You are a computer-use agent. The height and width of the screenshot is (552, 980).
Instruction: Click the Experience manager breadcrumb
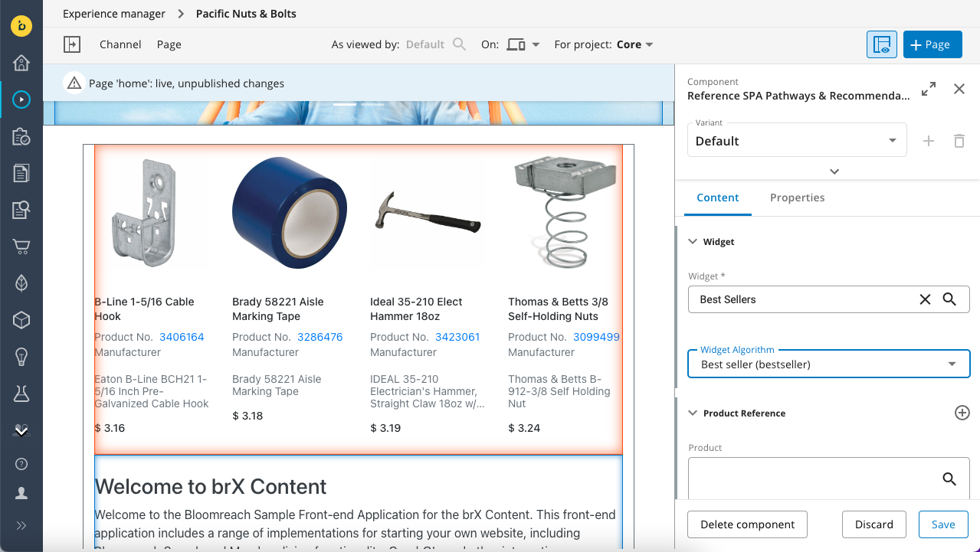coord(114,14)
